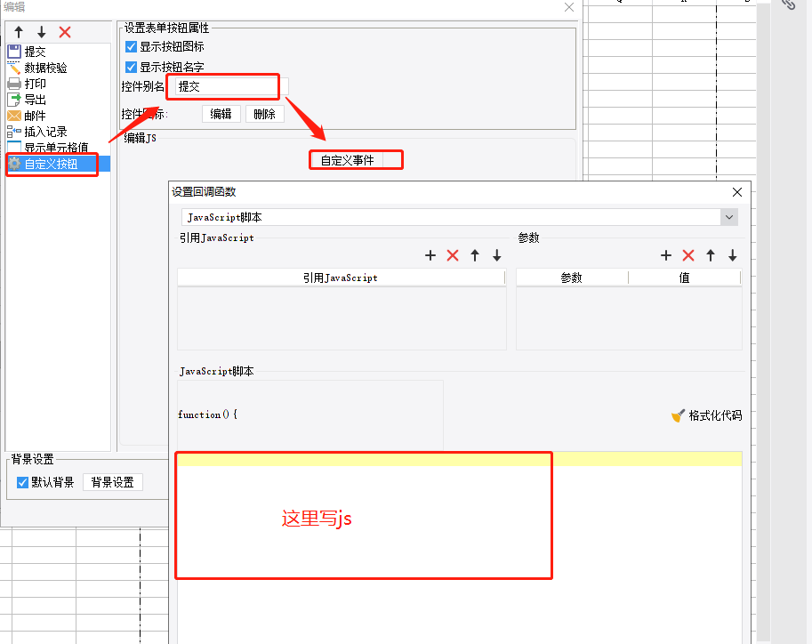The height and width of the screenshot is (644, 812).
Task: Toggle 显示按钮图标 checkbox
Action: [131, 46]
